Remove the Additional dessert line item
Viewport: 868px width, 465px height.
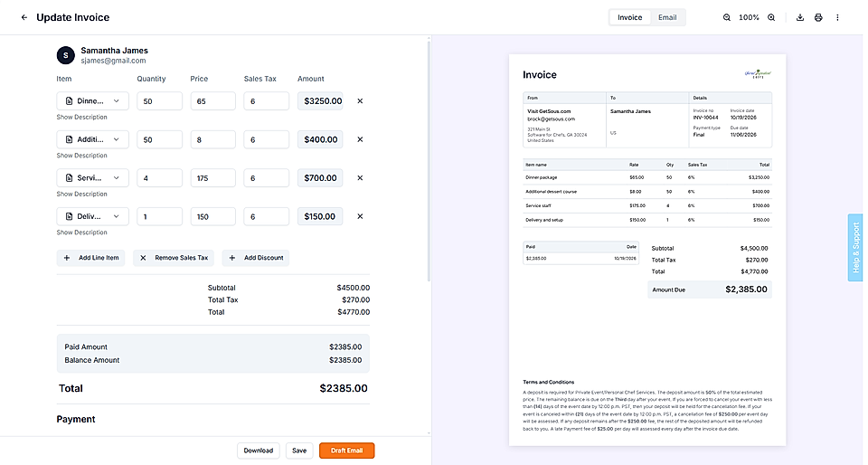click(x=360, y=139)
